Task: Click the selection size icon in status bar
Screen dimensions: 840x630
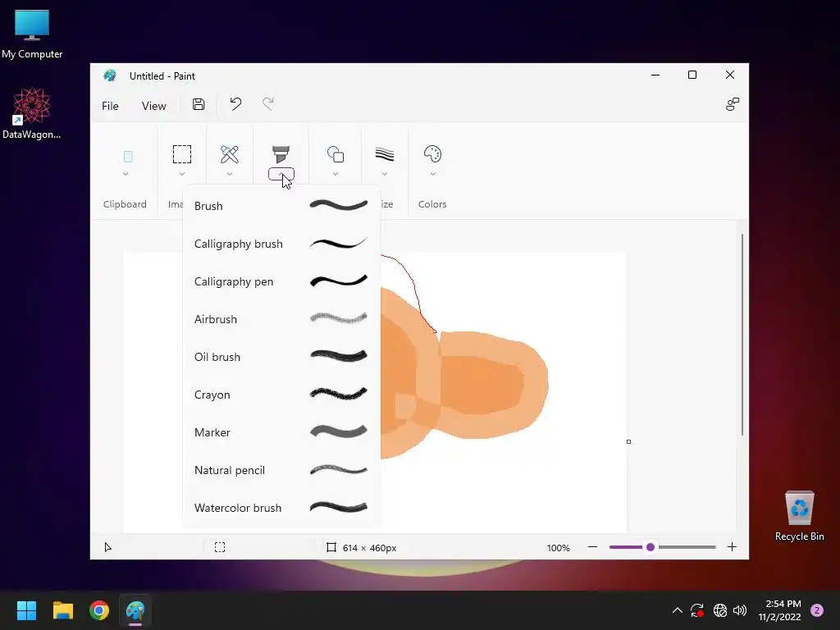Action: coord(220,547)
